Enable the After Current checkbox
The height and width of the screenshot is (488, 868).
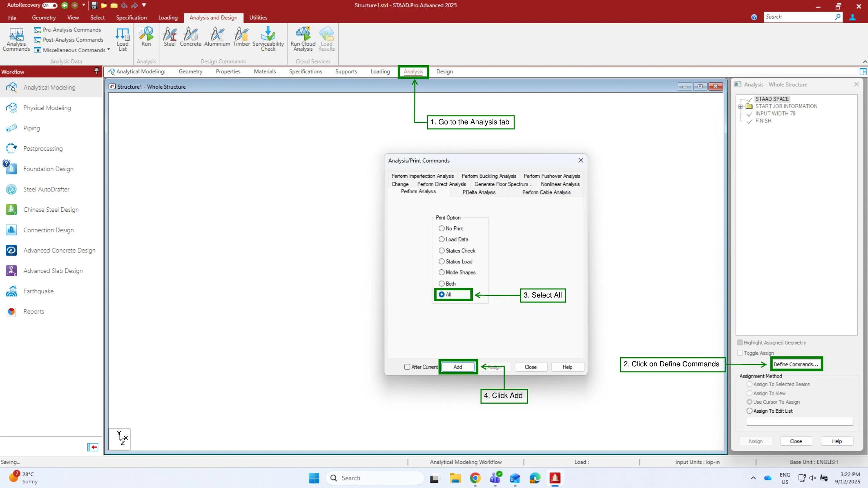(x=407, y=367)
